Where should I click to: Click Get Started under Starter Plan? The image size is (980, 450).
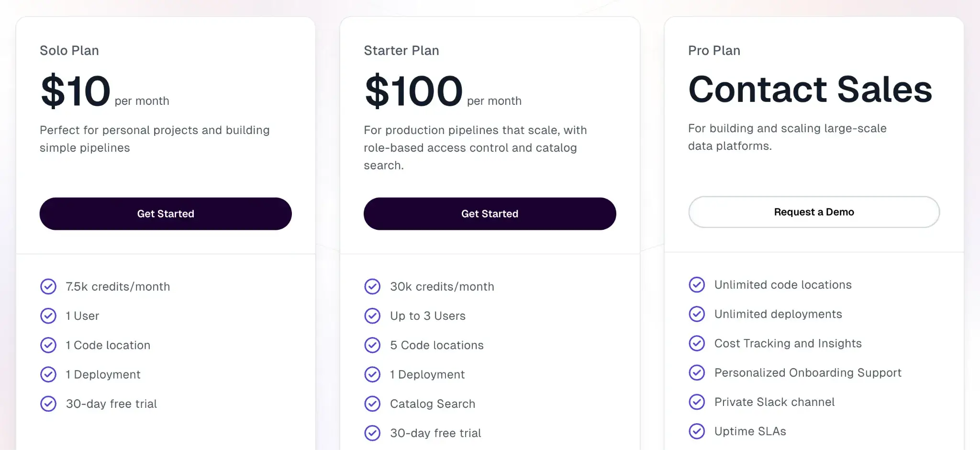tap(490, 214)
